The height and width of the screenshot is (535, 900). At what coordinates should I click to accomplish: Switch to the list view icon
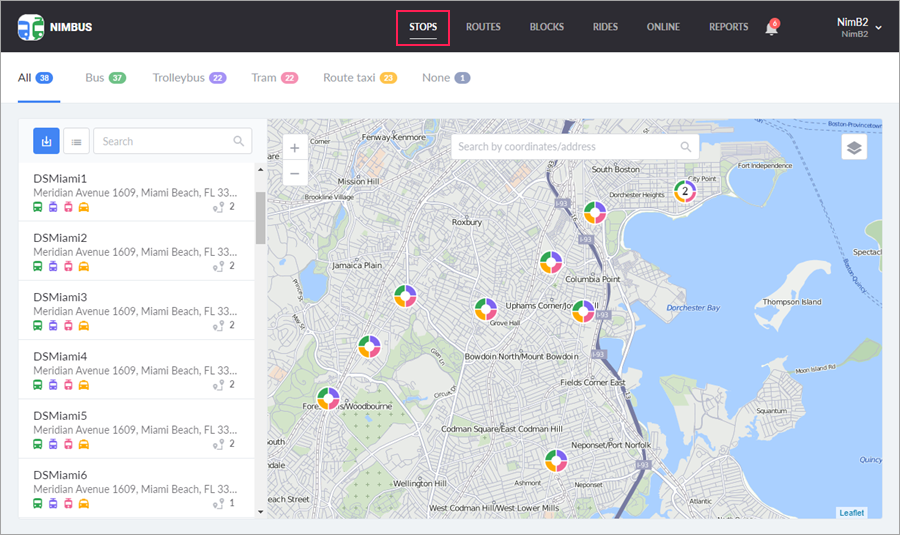76,141
